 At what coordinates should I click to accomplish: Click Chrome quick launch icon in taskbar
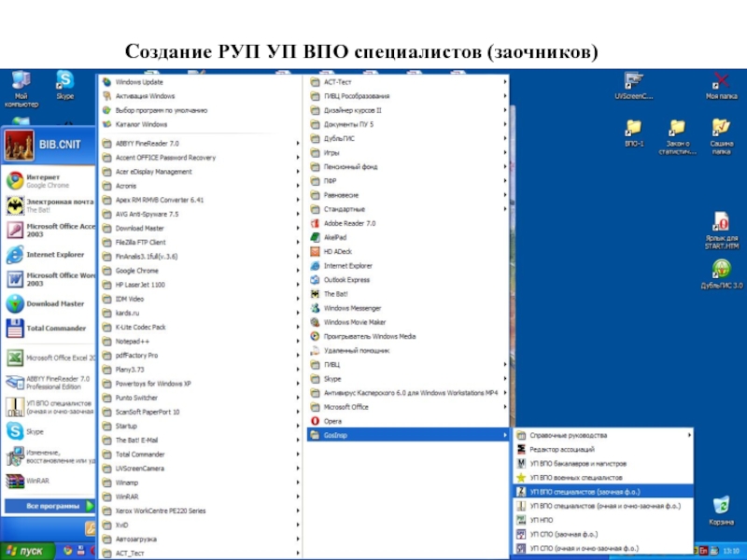(x=67, y=551)
